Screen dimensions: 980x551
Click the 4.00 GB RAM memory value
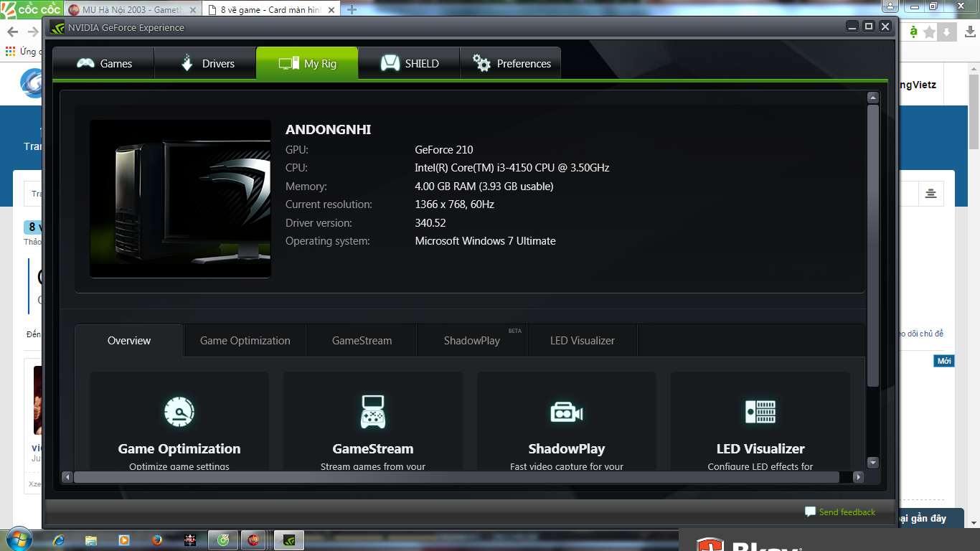click(484, 187)
